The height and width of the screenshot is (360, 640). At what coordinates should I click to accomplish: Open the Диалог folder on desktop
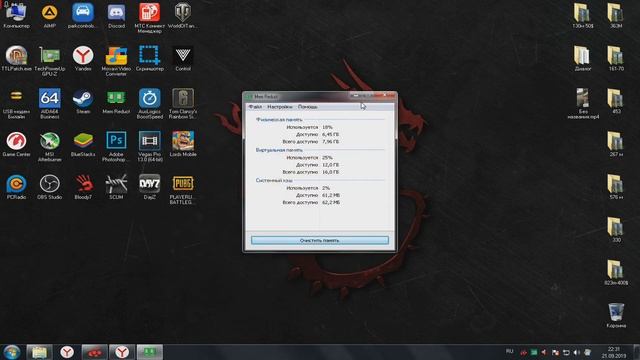pos(583,58)
